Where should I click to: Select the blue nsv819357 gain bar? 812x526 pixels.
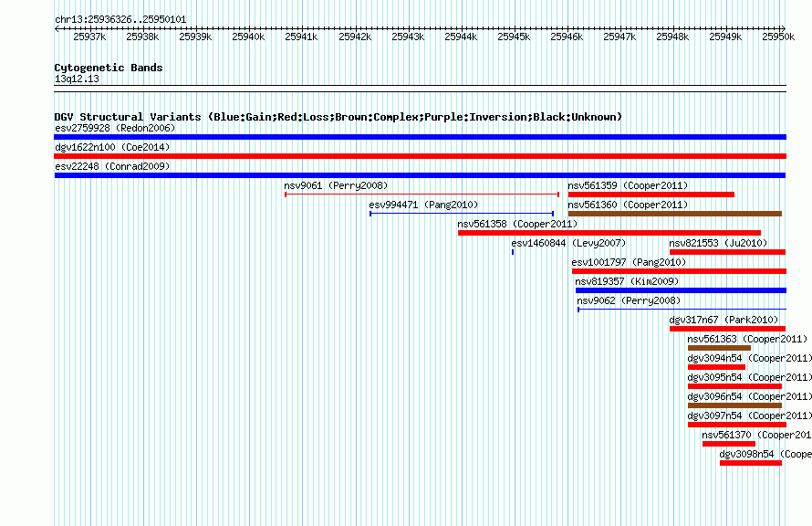681,290
